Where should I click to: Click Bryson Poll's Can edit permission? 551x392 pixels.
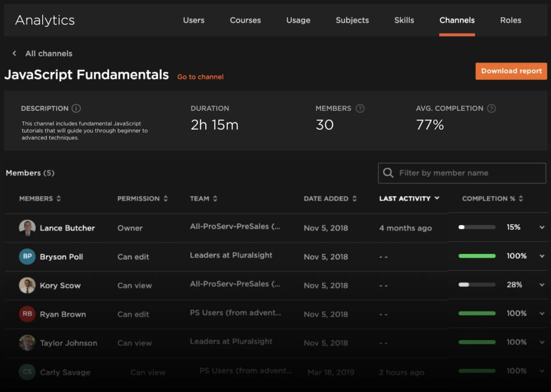tap(133, 257)
